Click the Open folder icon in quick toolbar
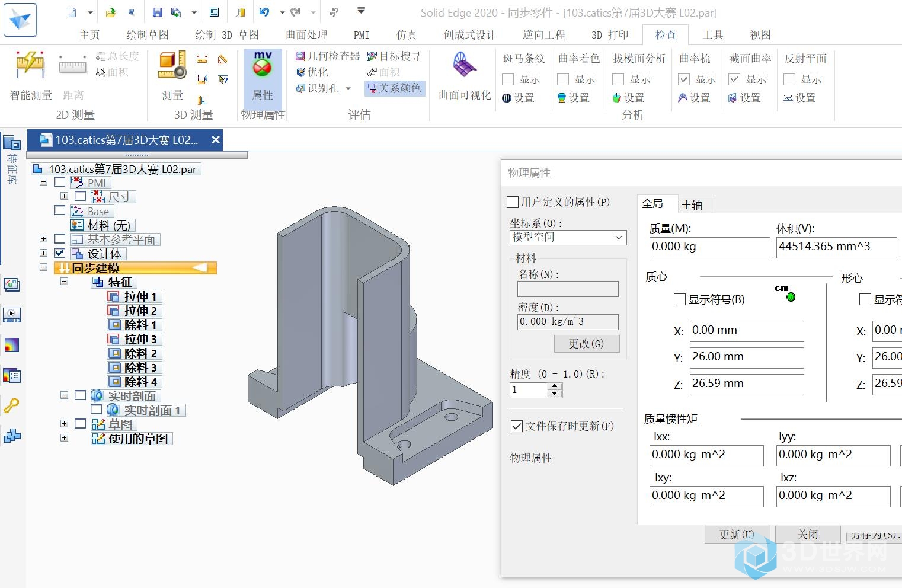This screenshot has width=902, height=588. click(x=111, y=12)
